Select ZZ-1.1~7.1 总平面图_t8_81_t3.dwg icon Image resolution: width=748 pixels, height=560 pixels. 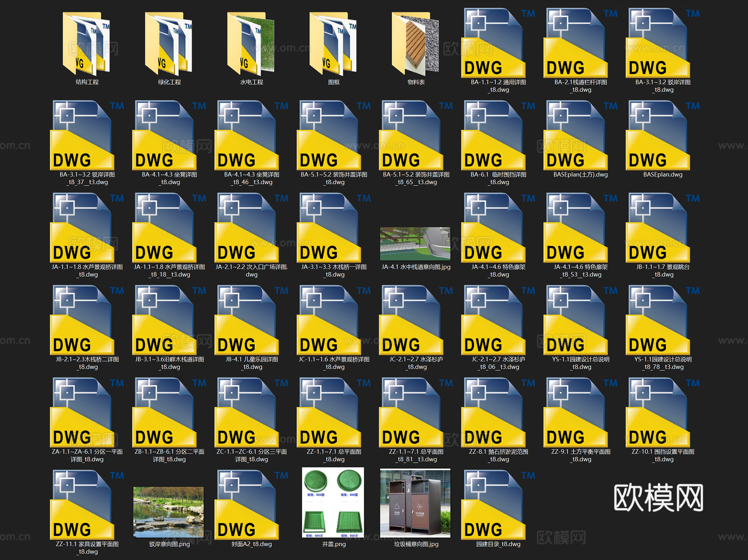[x=416, y=412]
